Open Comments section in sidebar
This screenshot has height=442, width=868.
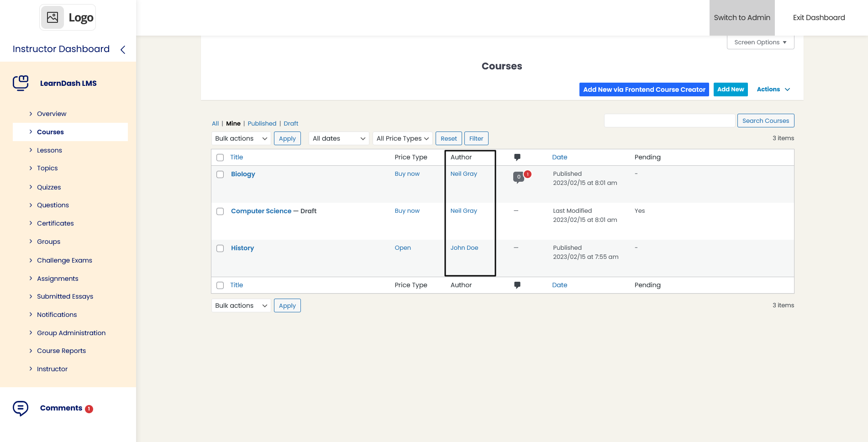61,408
